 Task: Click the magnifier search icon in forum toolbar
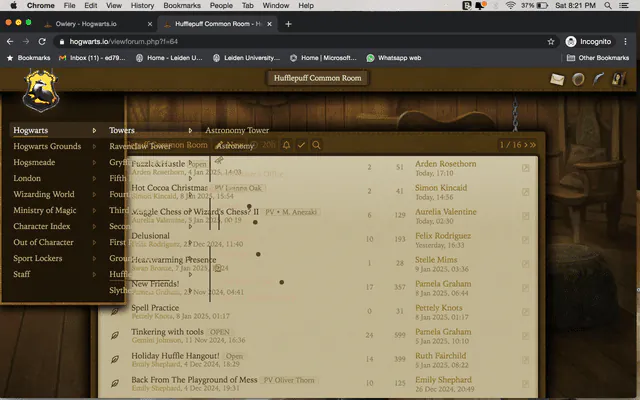pos(316,145)
